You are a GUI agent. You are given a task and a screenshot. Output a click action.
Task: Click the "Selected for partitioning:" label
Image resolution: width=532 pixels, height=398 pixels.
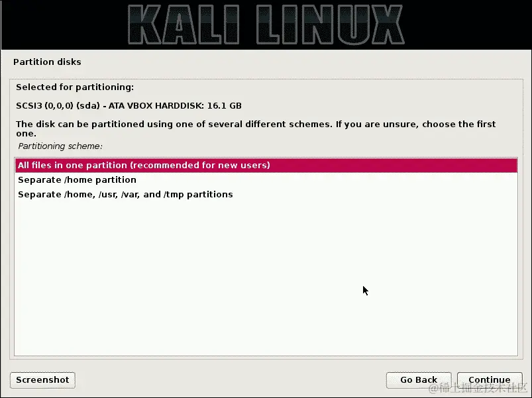75,87
